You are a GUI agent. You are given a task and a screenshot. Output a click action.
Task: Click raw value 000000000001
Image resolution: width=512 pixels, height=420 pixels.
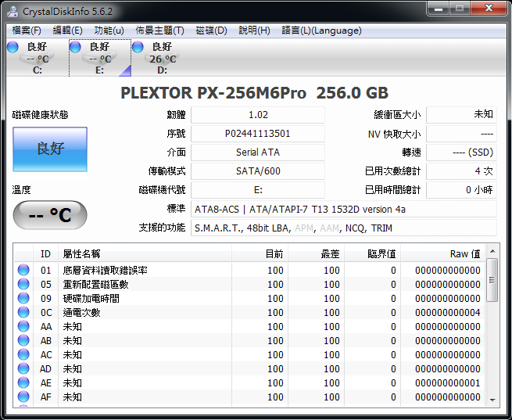[448, 382]
